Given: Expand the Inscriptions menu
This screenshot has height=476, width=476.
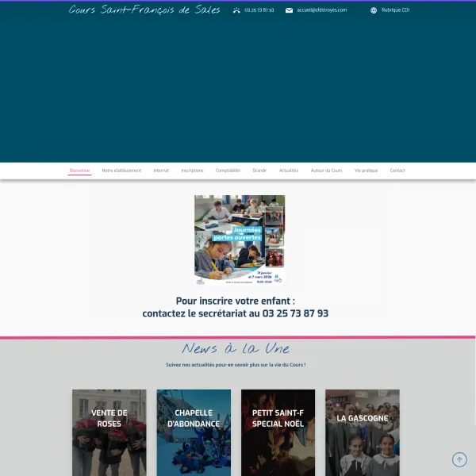Looking at the screenshot, I should click(x=192, y=171).
